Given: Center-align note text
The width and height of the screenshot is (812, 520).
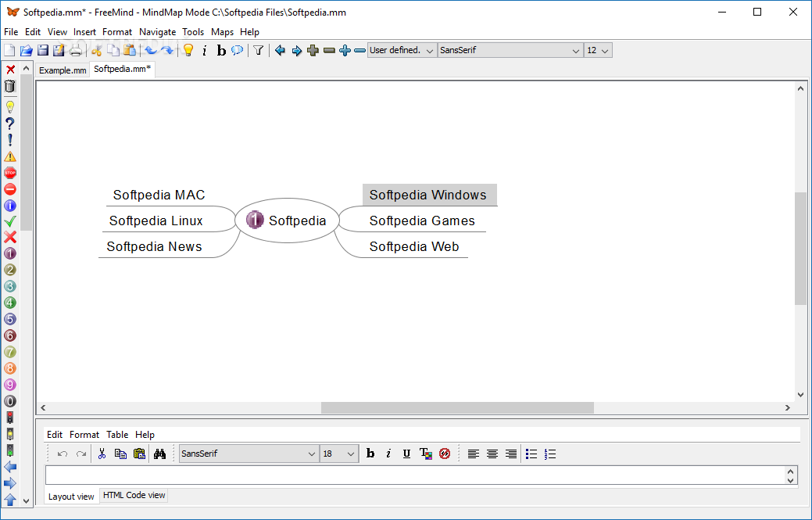Looking at the screenshot, I should click(492, 454).
